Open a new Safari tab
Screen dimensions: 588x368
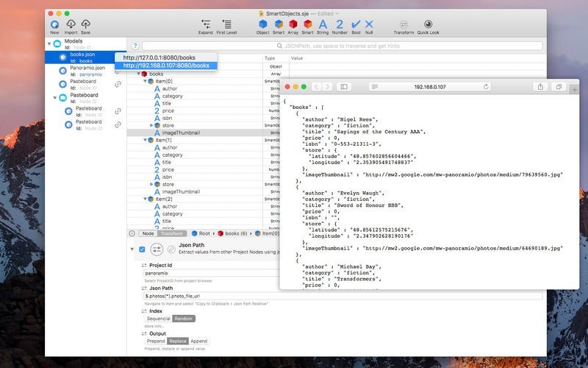[x=574, y=90]
